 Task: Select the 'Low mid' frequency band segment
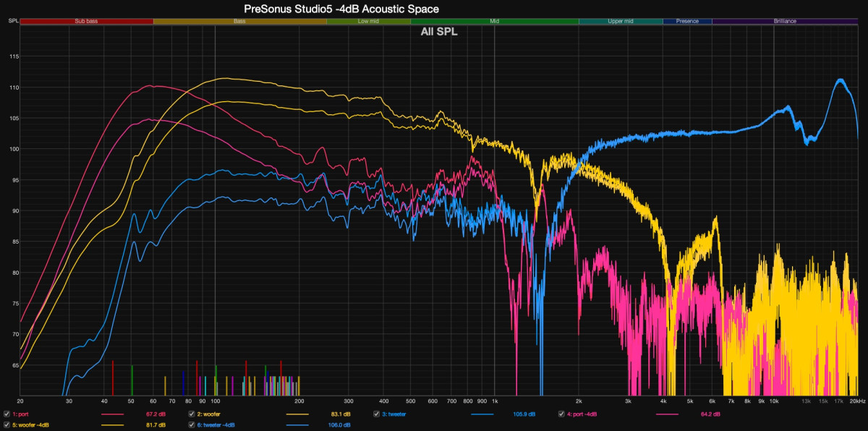pos(368,22)
